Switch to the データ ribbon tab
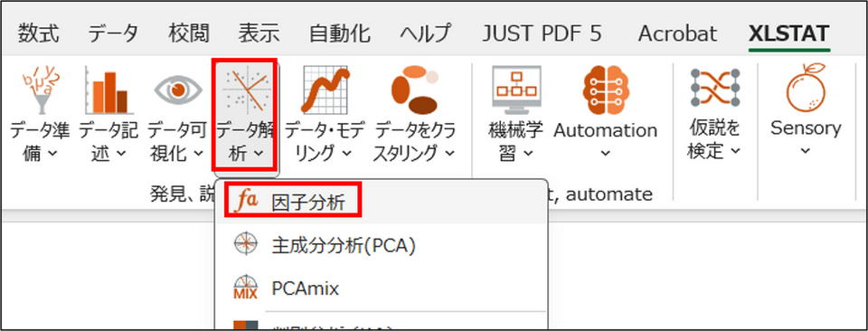The width and height of the screenshot is (868, 331). click(x=114, y=33)
